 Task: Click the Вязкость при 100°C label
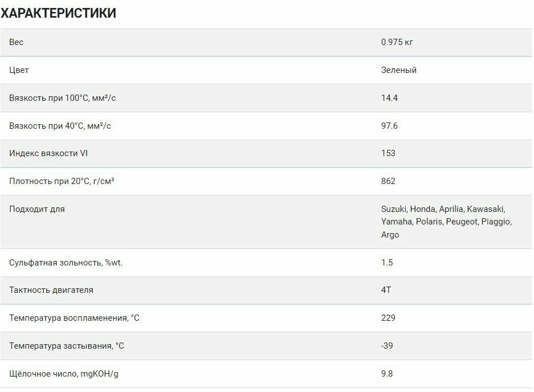pyautogui.click(x=63, y=98)
